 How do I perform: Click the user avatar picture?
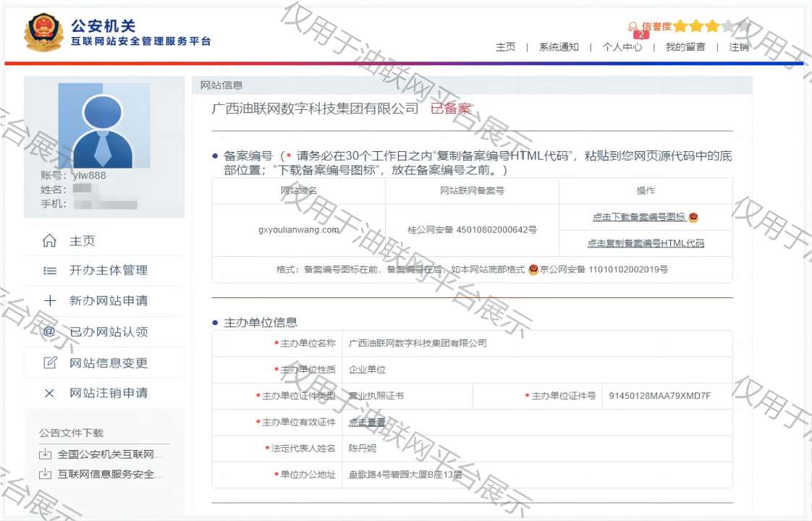[x=104, y=126]
